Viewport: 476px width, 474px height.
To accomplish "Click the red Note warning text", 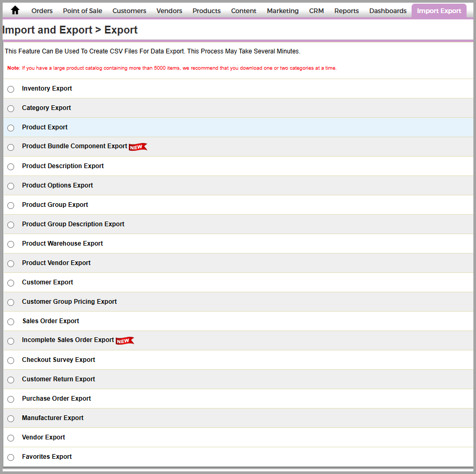I will (x=172, y=68).
